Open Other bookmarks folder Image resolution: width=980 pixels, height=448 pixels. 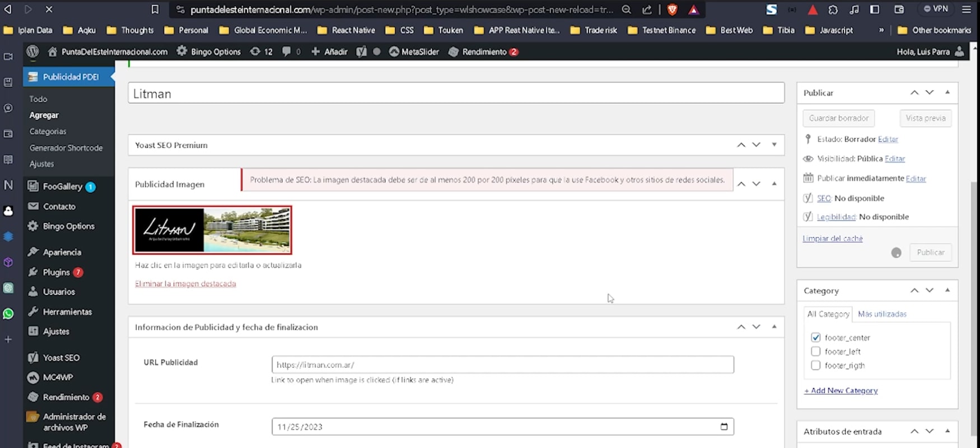(x=934, y=30)
